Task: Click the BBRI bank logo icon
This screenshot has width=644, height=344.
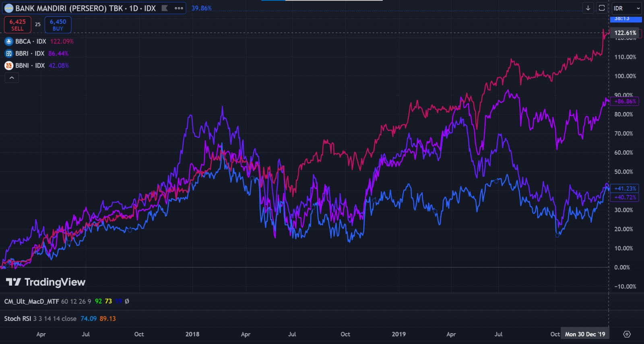Action: pyautogui.click(x=9, y=54)
